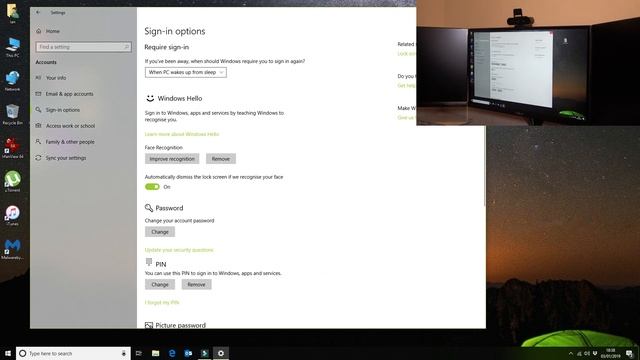This screenshot has width=640, height=360.
Task: Open Task View from the taskbar
Action: [x=139, y=353]
